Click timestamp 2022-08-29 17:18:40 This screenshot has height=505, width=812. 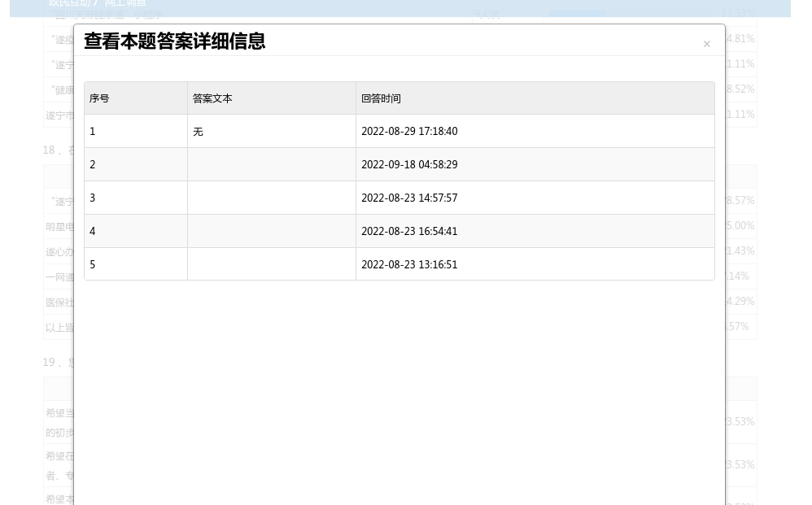(409, 132)
